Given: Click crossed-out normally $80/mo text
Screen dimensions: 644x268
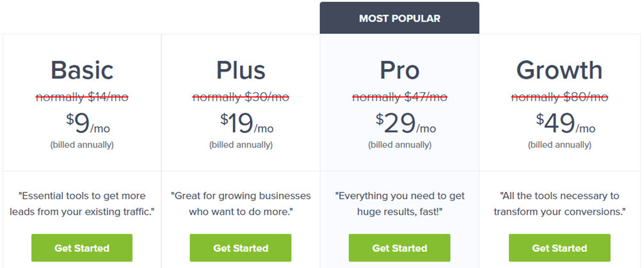Looking at the screenshot, I should coord(559,97).
